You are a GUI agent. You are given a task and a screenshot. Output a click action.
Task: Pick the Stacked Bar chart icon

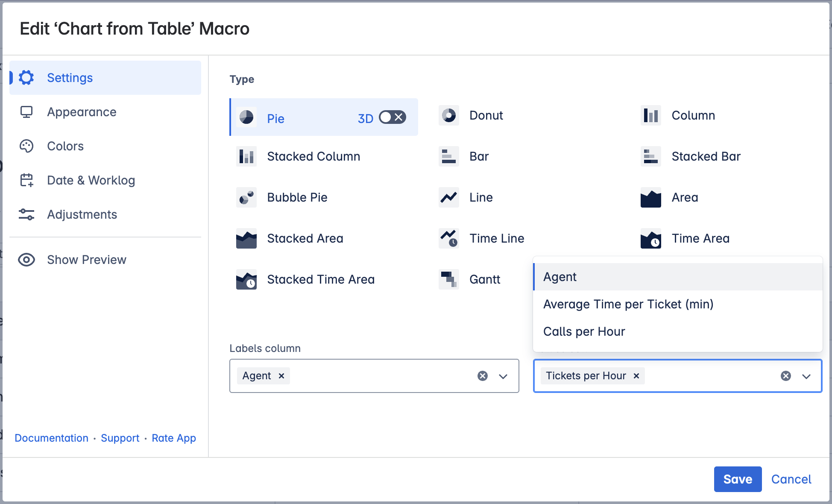tap(650, 156)
